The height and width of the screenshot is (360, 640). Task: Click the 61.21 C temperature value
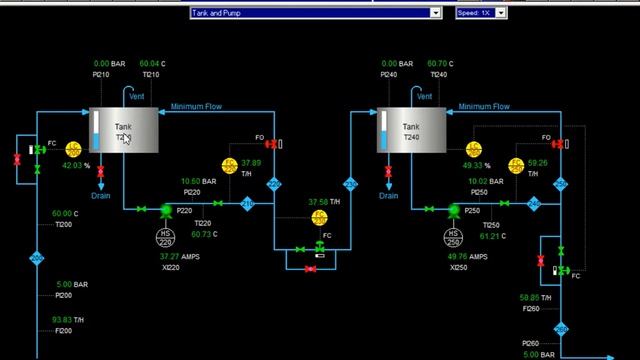(489, 236)
